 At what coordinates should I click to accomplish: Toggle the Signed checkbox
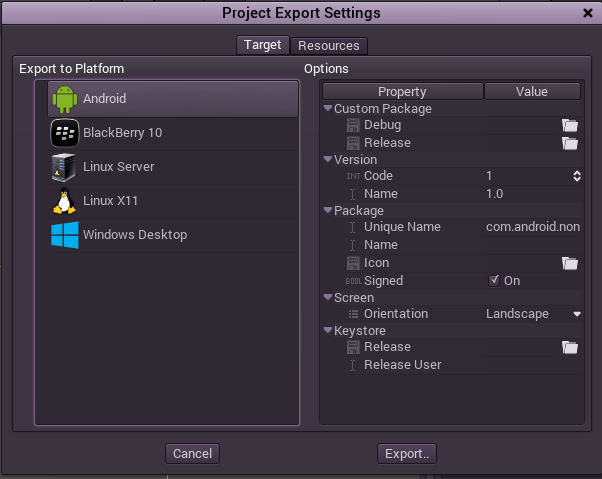(493, 281)
